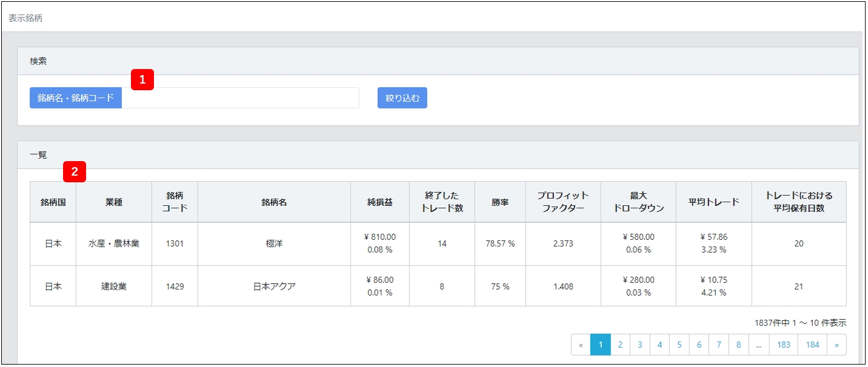Navigate to page 6 of results
868x367 pixels.
click(x=699, y=345)
